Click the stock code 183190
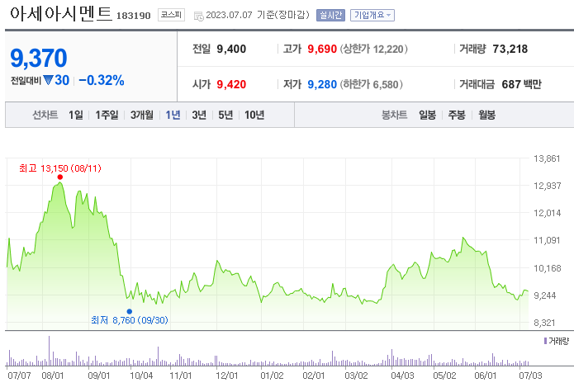The width and height of the screenshot is (574, 392). click(134, 16)
